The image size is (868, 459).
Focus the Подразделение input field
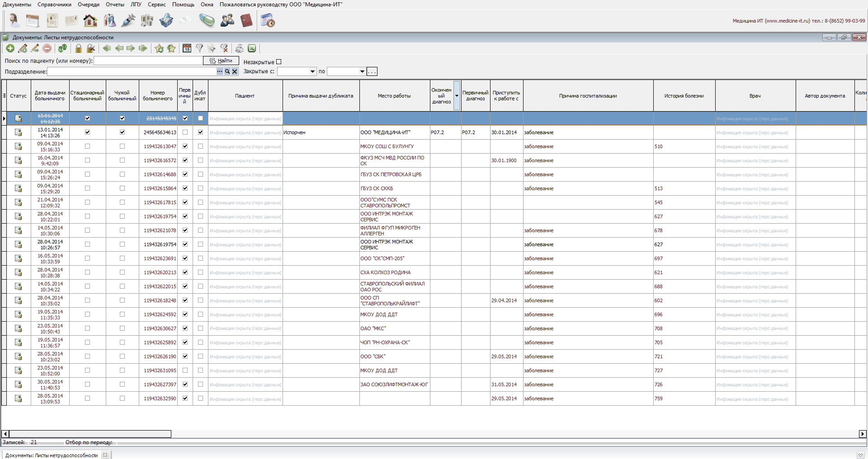pos(132,71)
